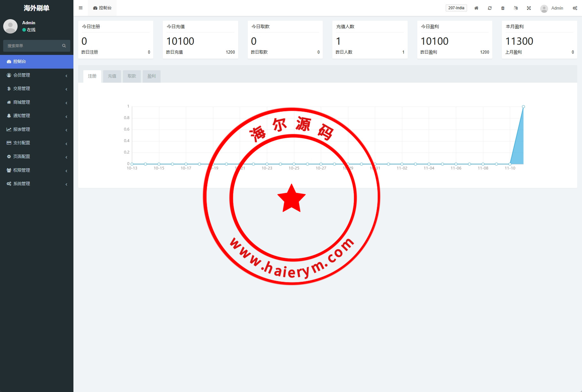Viewport: 582px width, 392px height.
Task: Click the 搜索菜单 search input field
Action: (x=32, y=46)
